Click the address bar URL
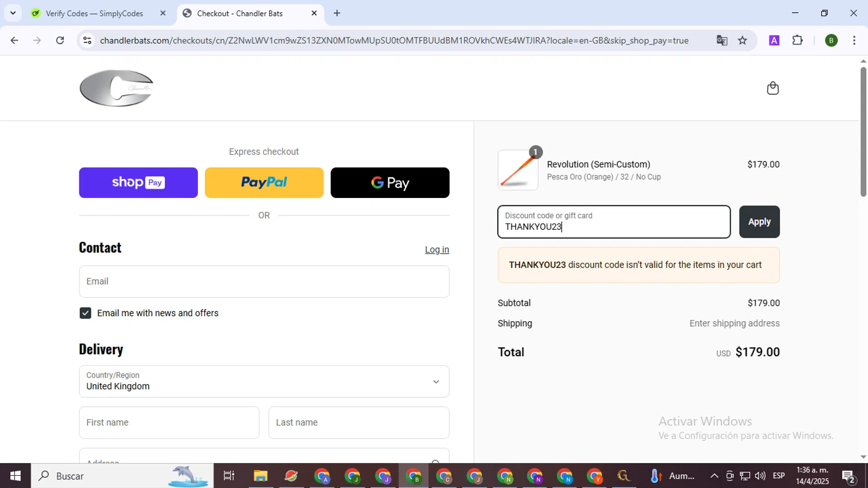Screen dimensions: 868x488 [x=394, y=41]
